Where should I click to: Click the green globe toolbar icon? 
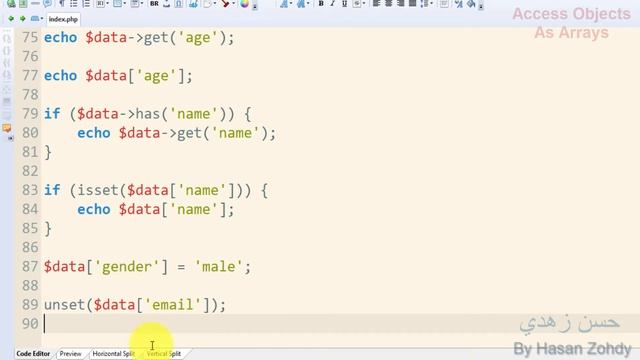(x=11, y=3)
